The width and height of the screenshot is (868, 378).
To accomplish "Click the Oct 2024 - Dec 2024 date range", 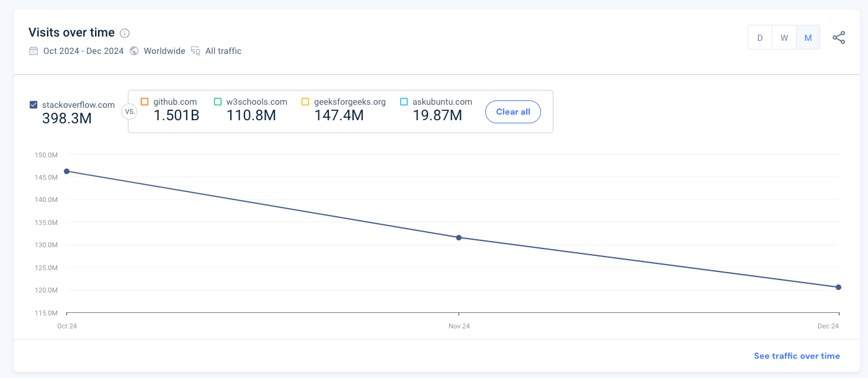I will 84,51.
